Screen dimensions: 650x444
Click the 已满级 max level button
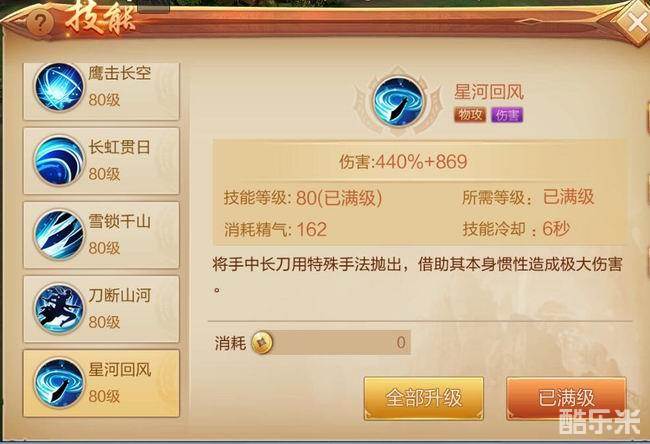[x=566, y=398]
